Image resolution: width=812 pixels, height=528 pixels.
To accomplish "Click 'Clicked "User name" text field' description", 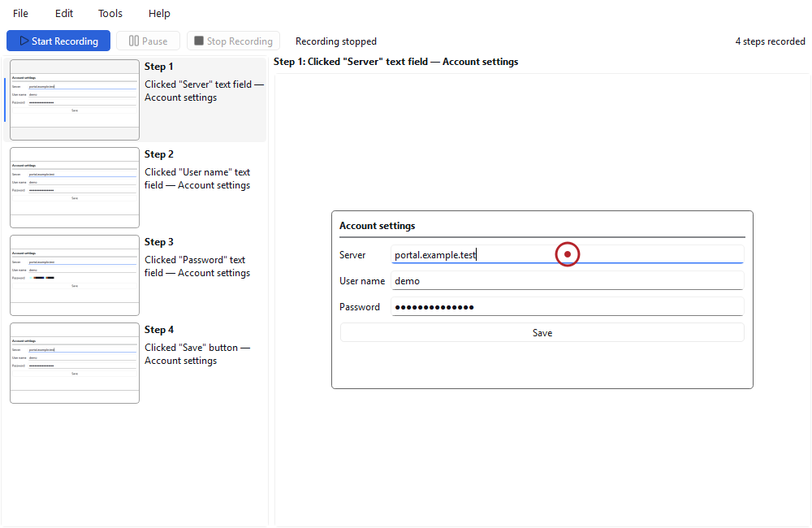I will pyautogui.click(x=197, y=179).
